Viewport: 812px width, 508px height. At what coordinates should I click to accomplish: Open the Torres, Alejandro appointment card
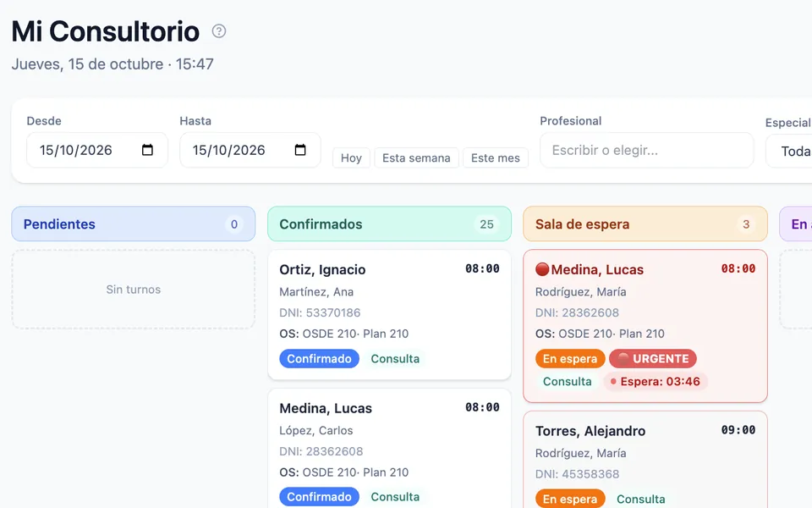[645, 460]
